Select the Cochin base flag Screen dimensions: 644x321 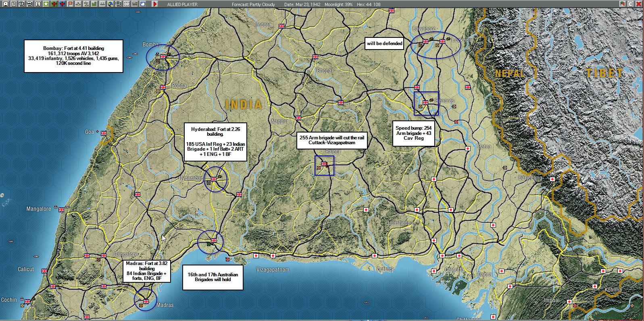click(27, 301)
